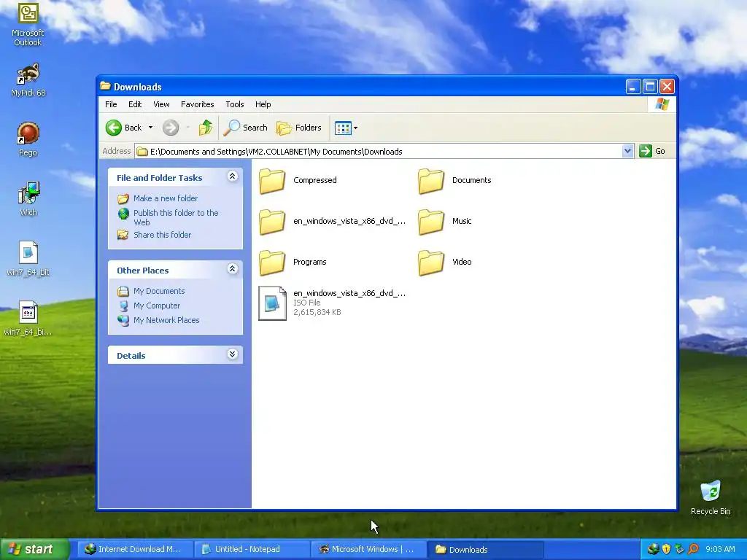Open the Tools menu
This screenshot has height=560, width=747.
pyautogui.click(x=235, y=104)
